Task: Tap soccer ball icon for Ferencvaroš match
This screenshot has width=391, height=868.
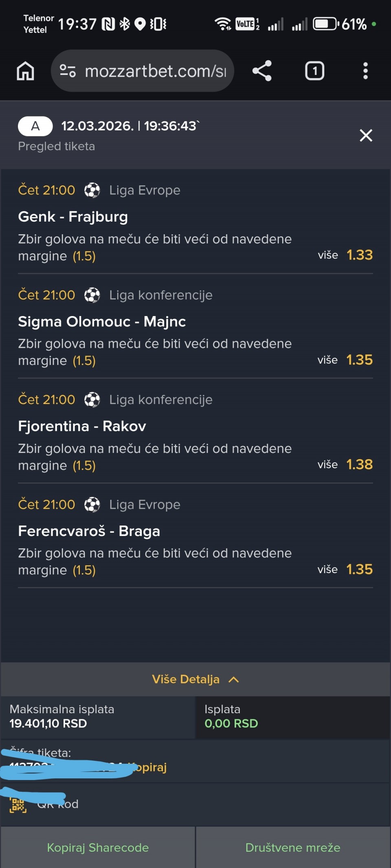Action: 92,505
